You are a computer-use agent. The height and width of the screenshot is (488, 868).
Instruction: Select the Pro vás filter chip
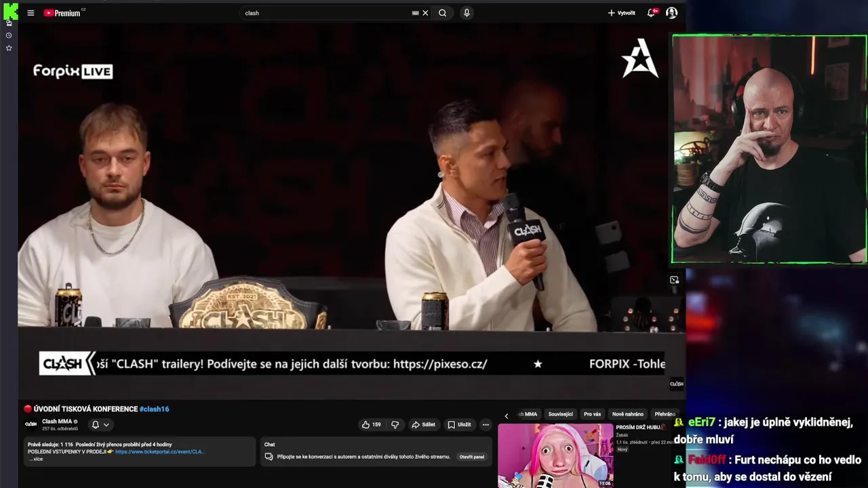click(x=593, y=414)
